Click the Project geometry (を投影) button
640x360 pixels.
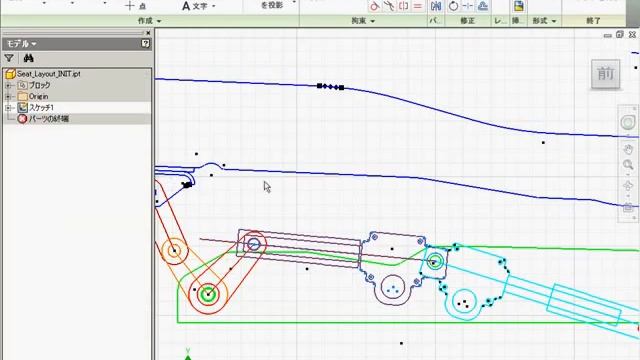pos(272,5)
